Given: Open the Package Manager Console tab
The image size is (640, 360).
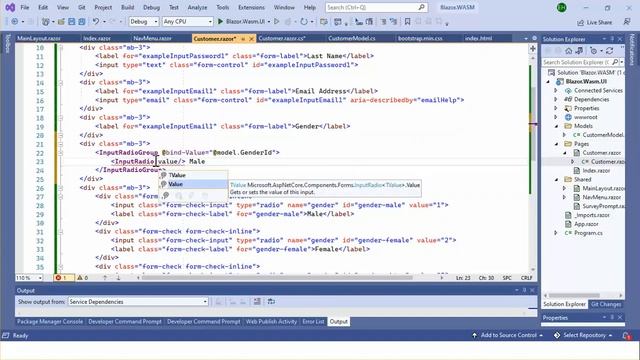Looking at the screenshot, I should pyautogui.click(x=50, y=322).
